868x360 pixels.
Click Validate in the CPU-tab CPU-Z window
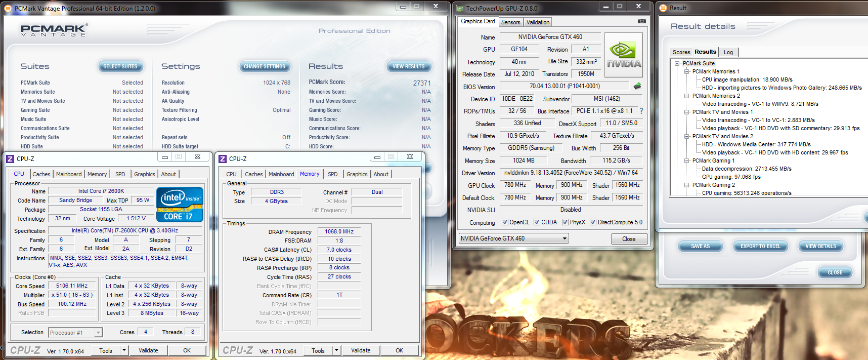tap(148, 350)
